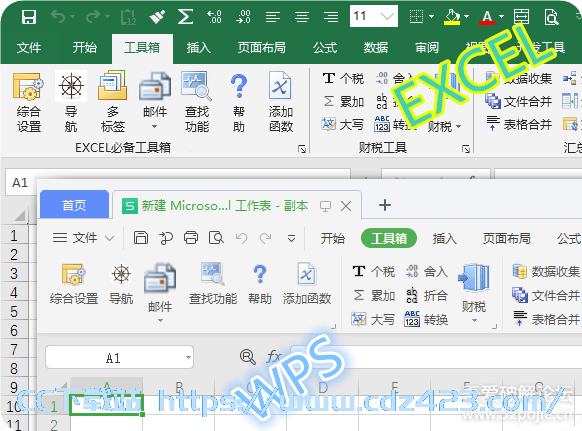Open the 财税 dropdown in the WPS ribbon

474,293
